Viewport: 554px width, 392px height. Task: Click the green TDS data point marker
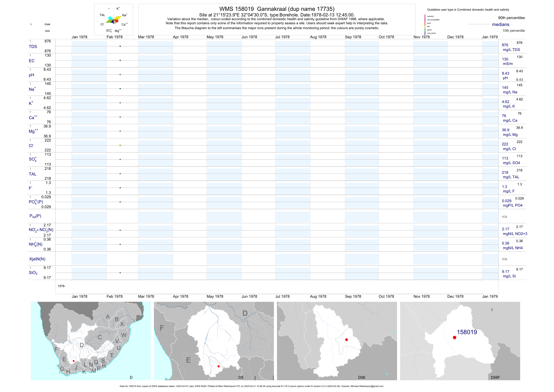point(120,46)
